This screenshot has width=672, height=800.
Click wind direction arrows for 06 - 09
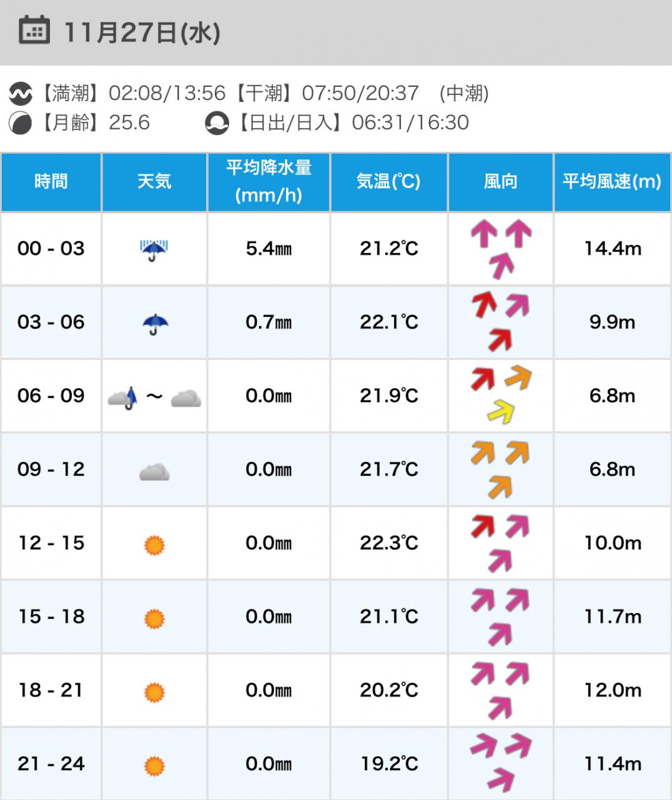click(x=501, y=395)
